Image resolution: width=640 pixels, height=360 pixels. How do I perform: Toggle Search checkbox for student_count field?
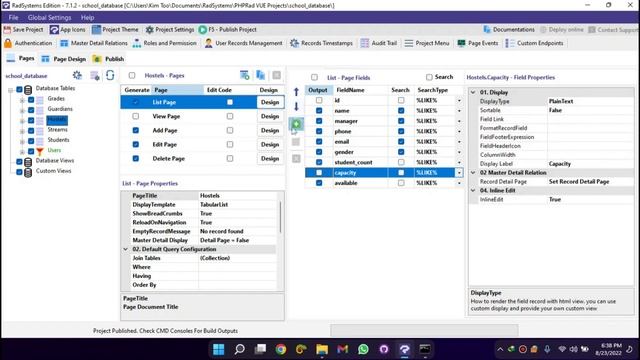tap(401, 162)
